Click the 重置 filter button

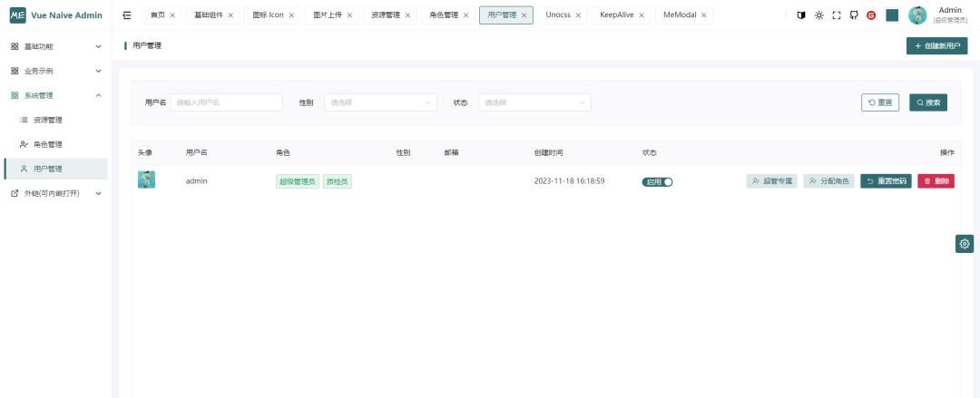tap(880, 102)
